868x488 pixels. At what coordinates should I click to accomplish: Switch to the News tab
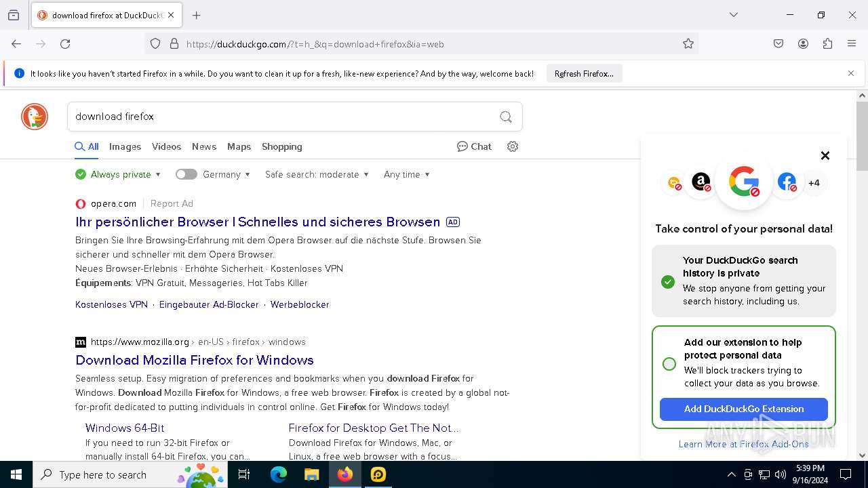point(204,146)
